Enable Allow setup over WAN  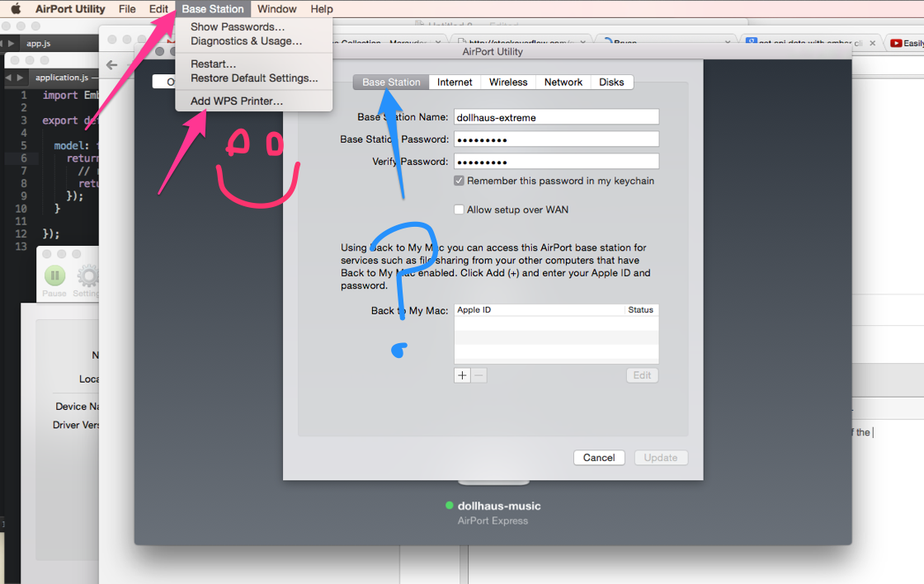(459, 210)
